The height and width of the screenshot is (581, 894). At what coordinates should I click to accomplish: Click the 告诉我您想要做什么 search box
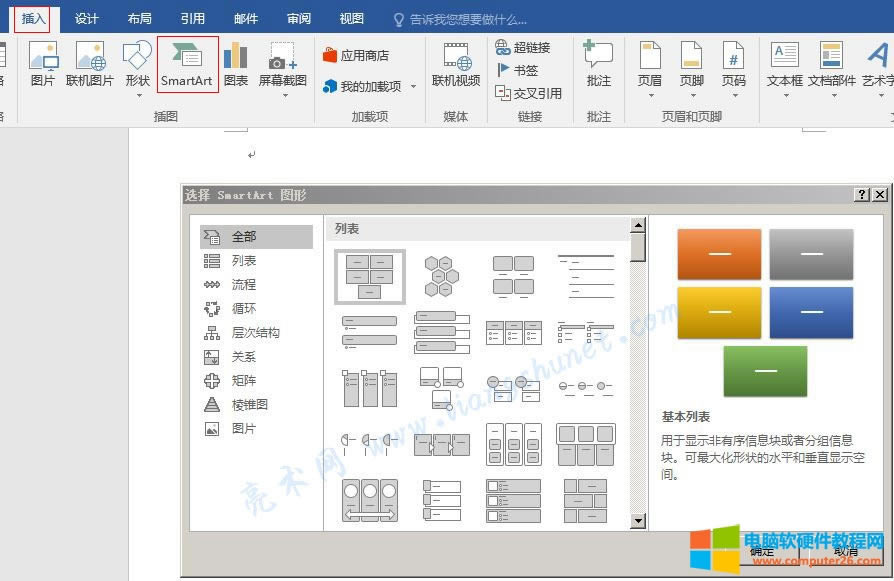click(x=461, y=20)
